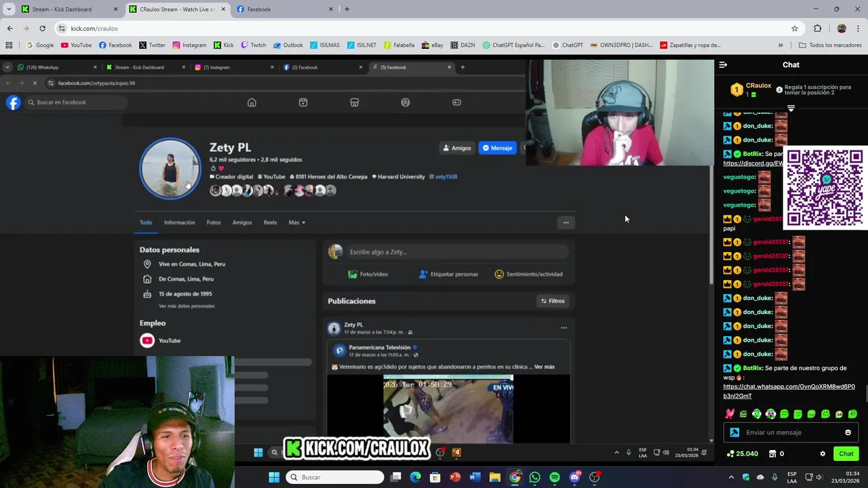Go back using Chrome's back arrow

(9, 28)
